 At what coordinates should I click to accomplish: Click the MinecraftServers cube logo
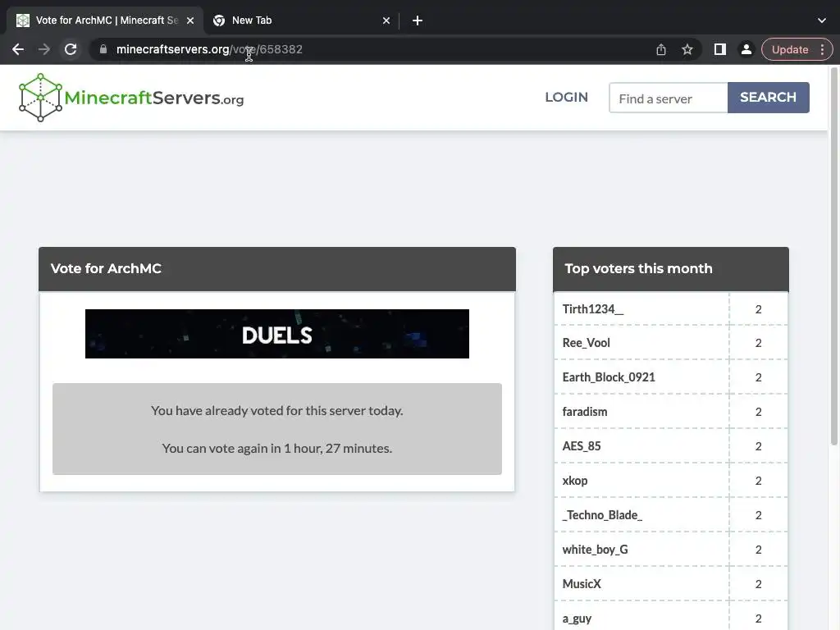(x=40, y=98)
